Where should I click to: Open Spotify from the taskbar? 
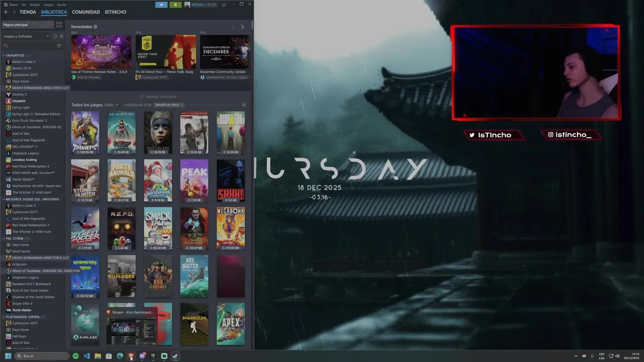[x=75, y=356]
